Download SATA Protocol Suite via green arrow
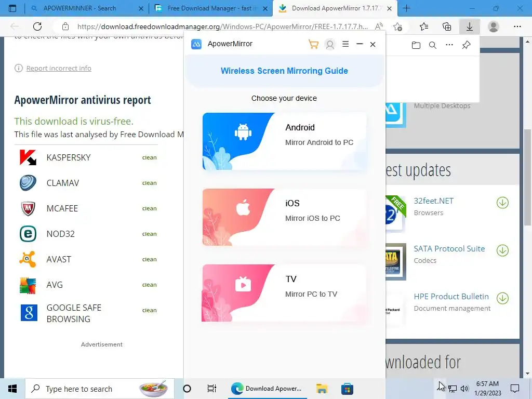 502,250
